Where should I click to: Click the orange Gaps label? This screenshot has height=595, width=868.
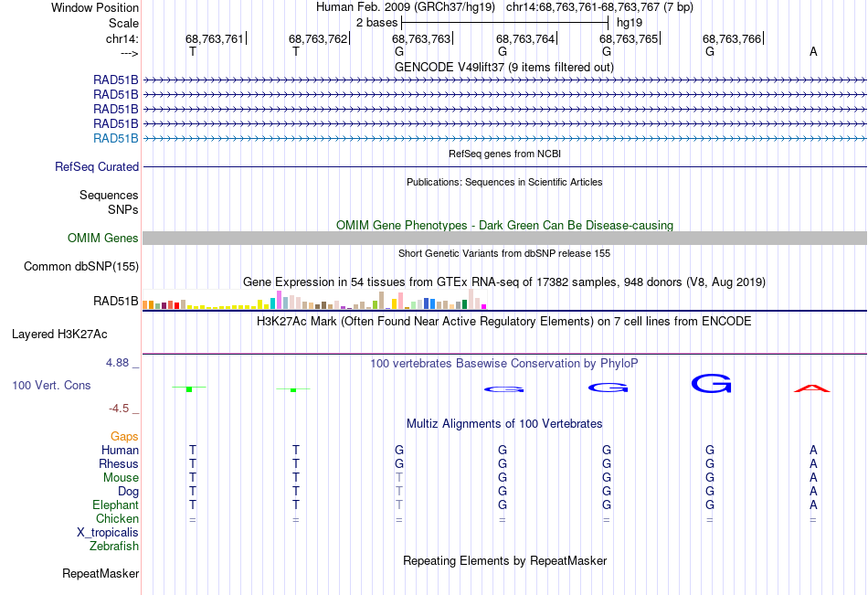(124, 437)
